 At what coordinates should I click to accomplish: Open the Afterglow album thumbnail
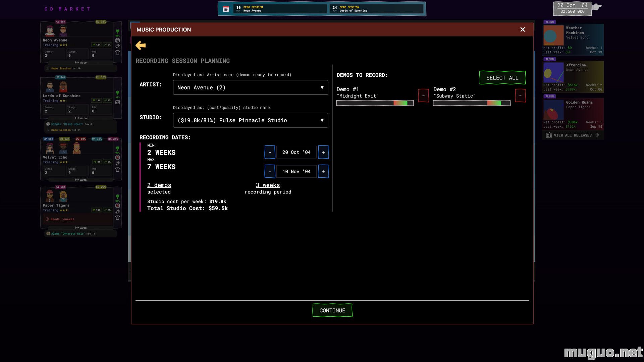553,72
